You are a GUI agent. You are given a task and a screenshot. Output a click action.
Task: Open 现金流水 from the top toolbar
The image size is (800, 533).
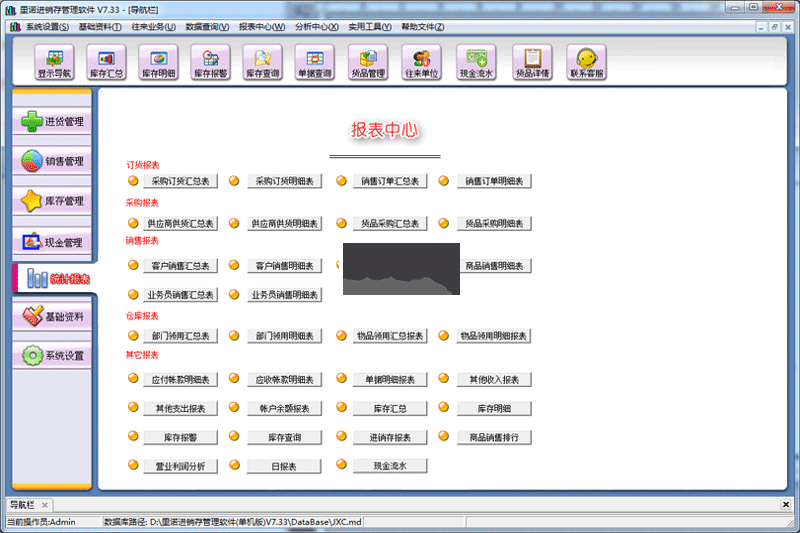pyautogui.click(x=476, y=62)
